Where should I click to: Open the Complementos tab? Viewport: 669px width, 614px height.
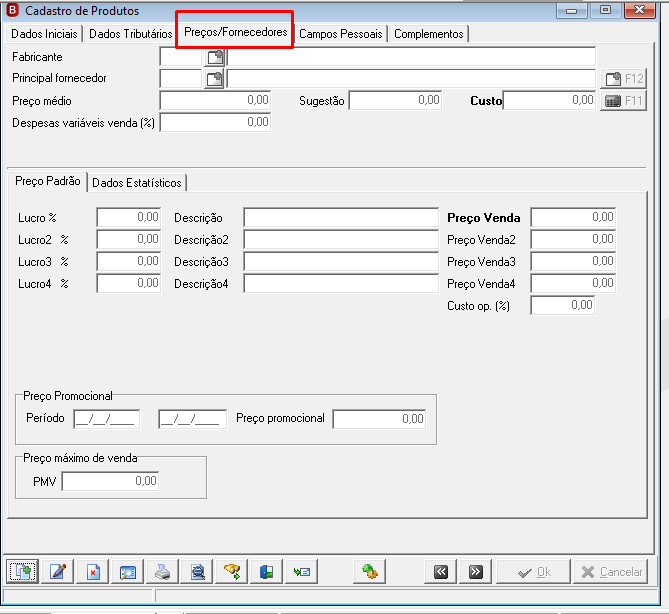pos(429,34)
